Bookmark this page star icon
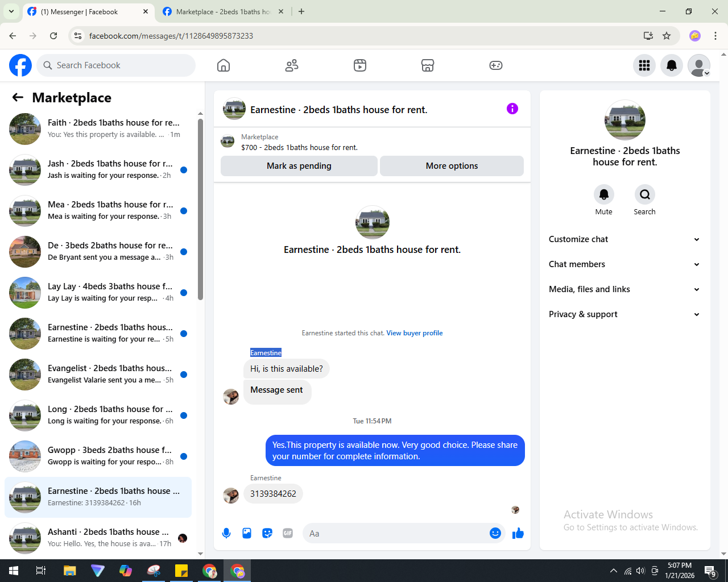The width and height of the screenshot is (728, 582). coord(667,36)
